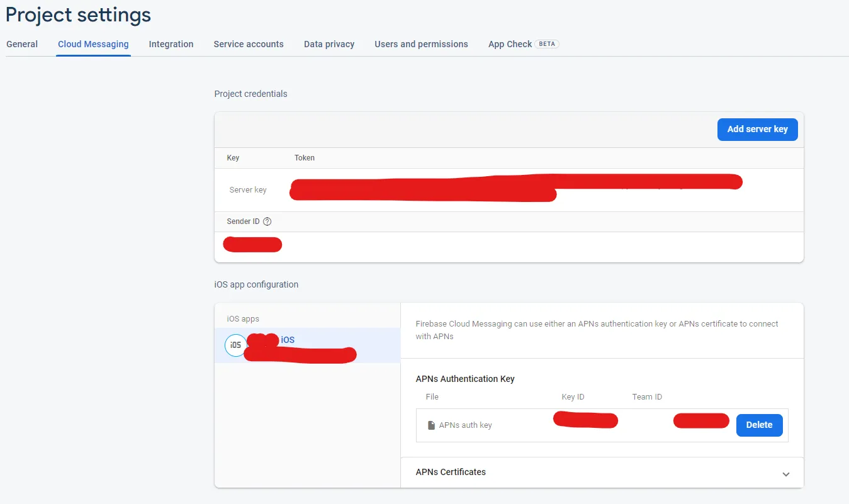Click the Project credentials heading
Viewport: 849px width, 504px height.
pos(250,94)
